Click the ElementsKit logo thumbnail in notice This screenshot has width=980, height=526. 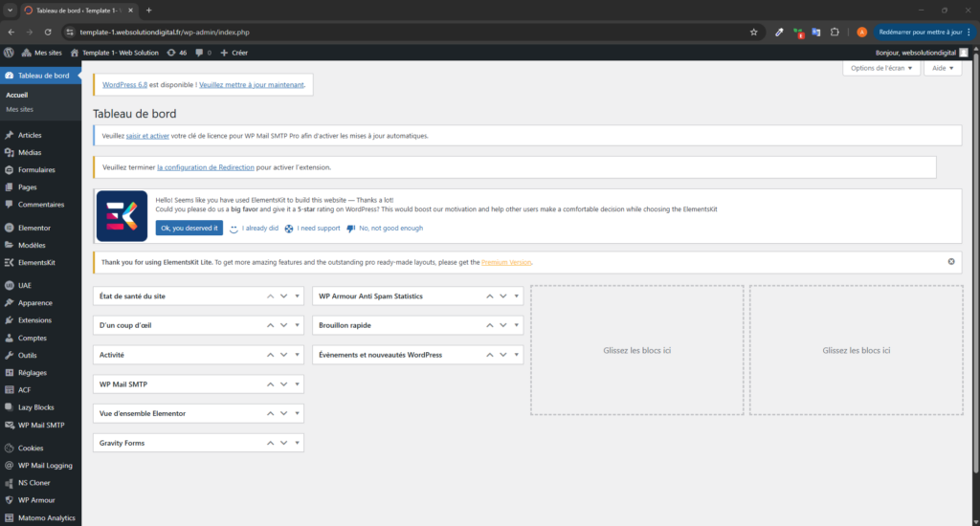click(122, 216)
